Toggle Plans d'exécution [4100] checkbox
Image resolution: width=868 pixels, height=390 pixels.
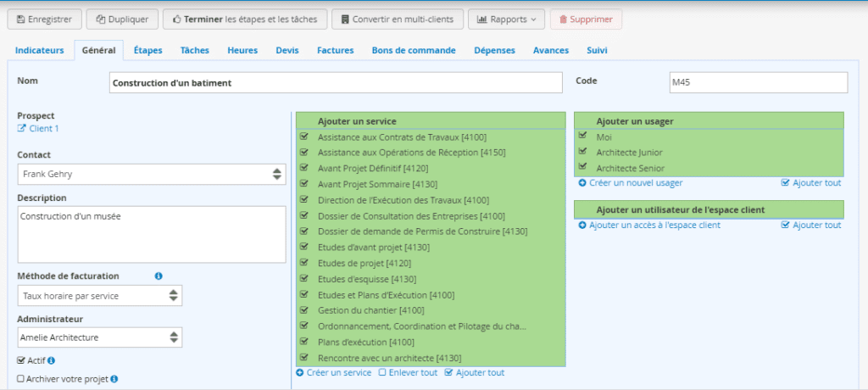(303, 341)
